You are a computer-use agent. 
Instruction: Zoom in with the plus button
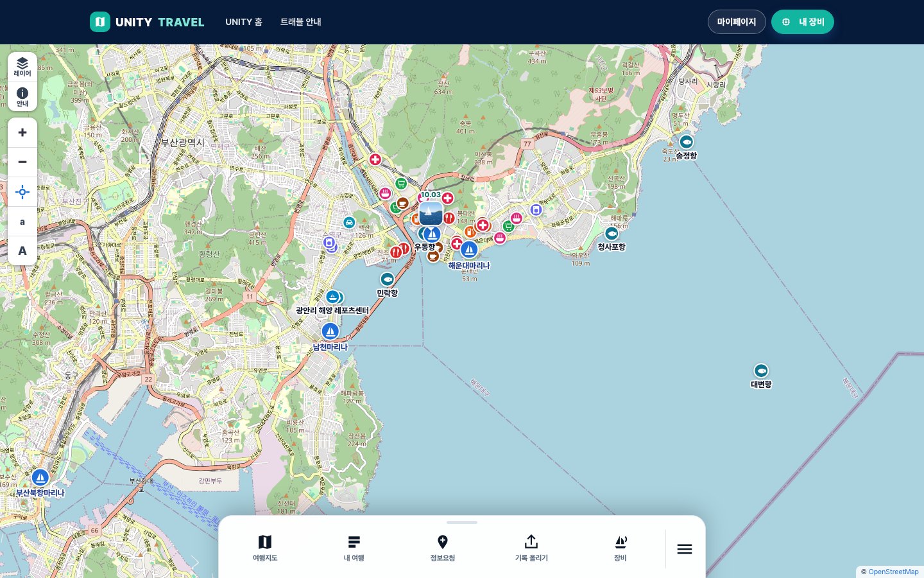point(22,132)
